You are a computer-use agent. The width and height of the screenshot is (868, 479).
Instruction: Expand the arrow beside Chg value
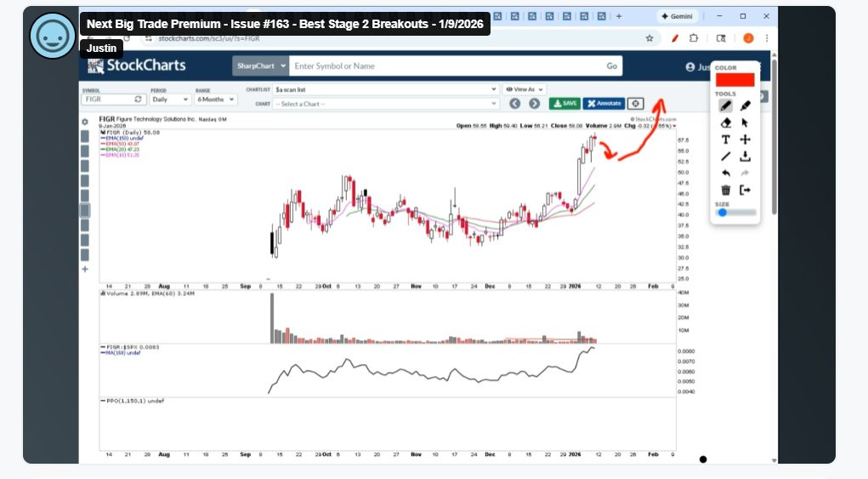pyautogui.click(x=673, y=126)
